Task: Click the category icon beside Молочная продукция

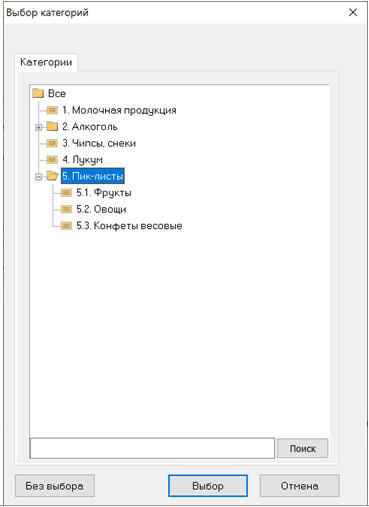Action: click(x=52, y=110)
